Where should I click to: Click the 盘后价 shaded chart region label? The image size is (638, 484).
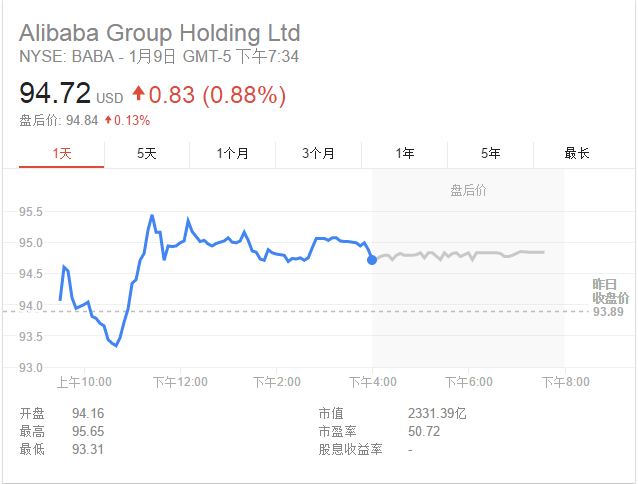click(468, 189)
